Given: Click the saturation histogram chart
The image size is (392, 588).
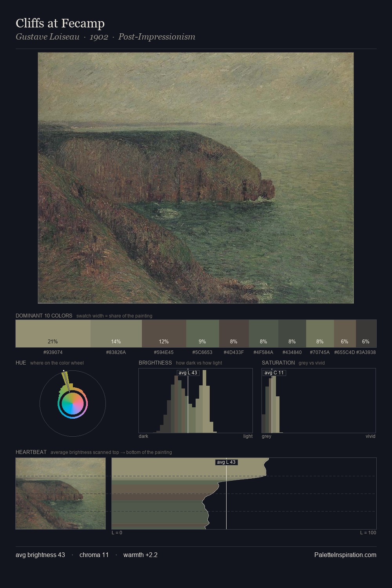Looking at the screenshot, I should click(319, 401).
